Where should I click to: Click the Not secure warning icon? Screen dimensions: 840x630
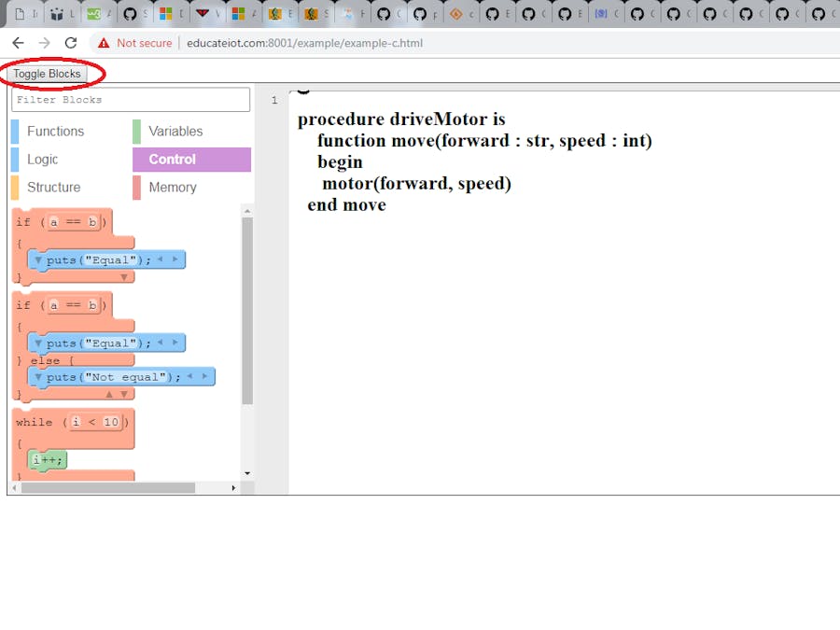104,43
